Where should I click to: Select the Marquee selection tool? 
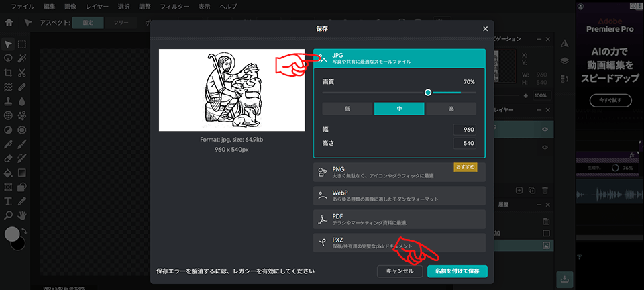(x=22, y=44)
